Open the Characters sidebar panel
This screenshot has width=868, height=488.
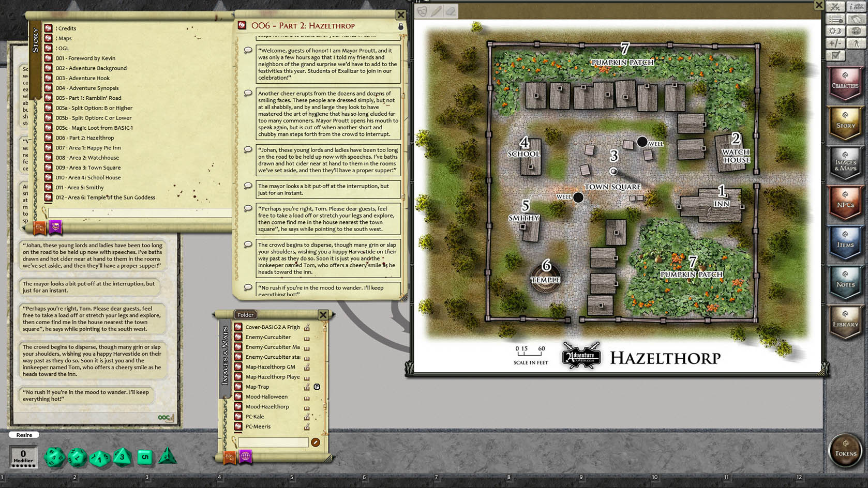[x=846, y=85]
